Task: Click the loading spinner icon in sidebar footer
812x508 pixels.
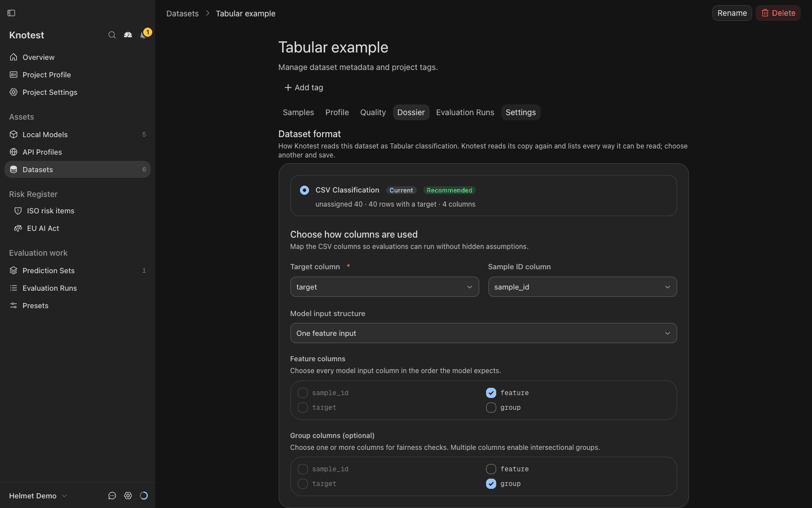Action: click(x=144, y=496)
